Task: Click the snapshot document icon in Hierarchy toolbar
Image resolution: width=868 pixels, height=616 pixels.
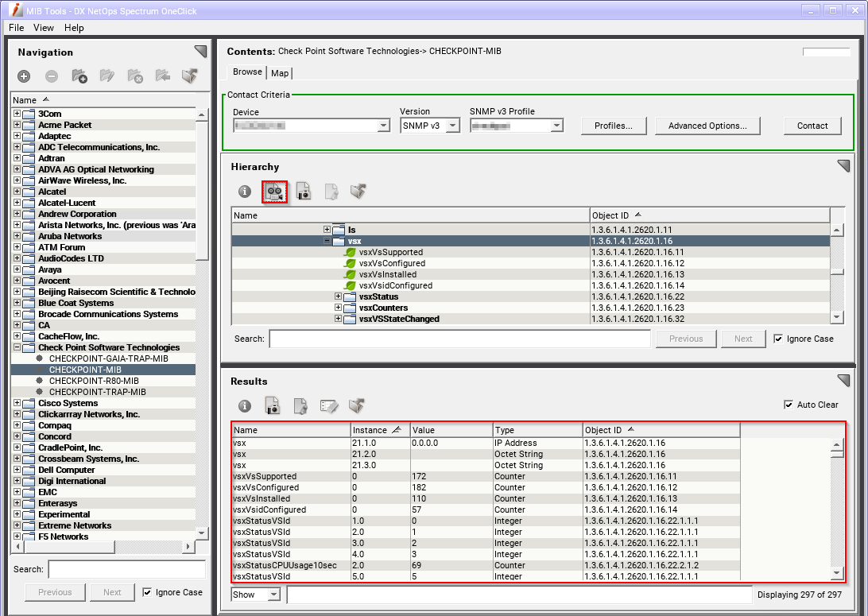Action: pos(303,192)
